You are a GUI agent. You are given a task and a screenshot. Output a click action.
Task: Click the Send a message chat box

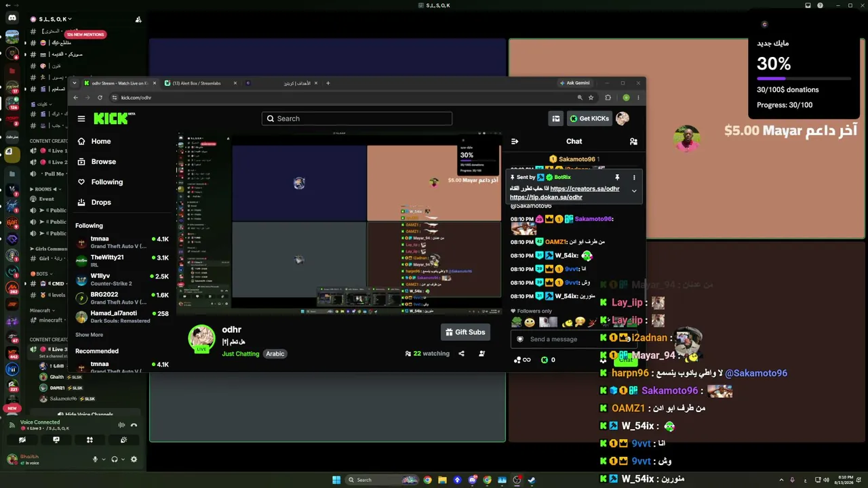[573, 339]
